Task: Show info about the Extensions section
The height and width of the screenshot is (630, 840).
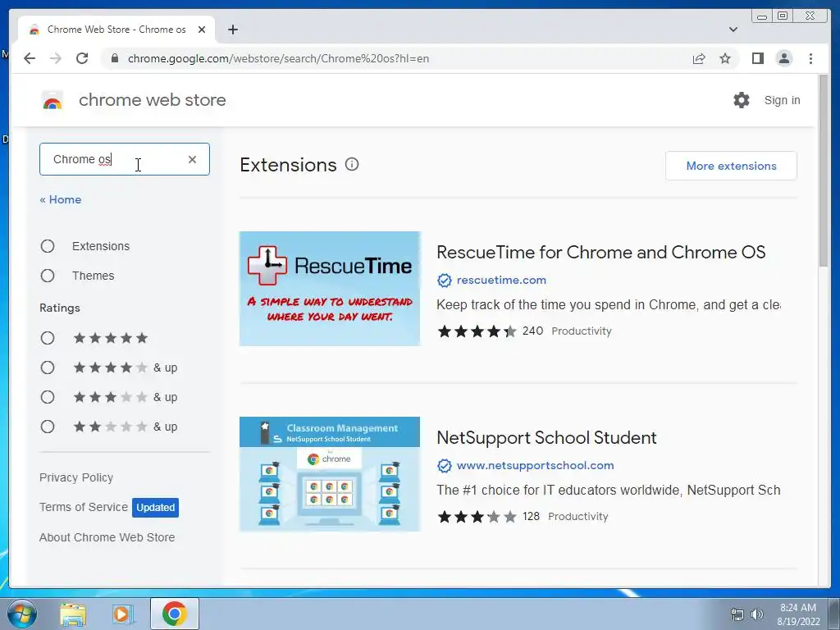Action: coord(351,164)
